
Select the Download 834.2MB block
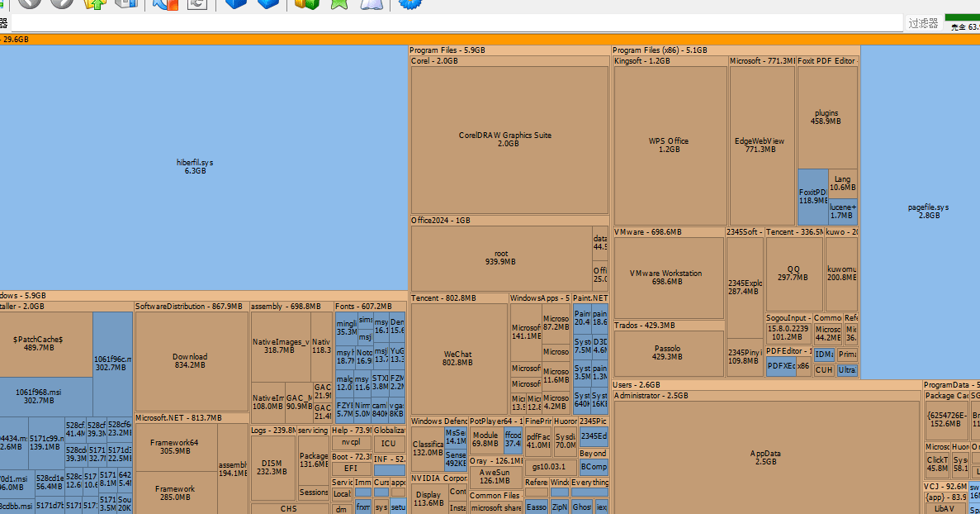tap(190, 361)
